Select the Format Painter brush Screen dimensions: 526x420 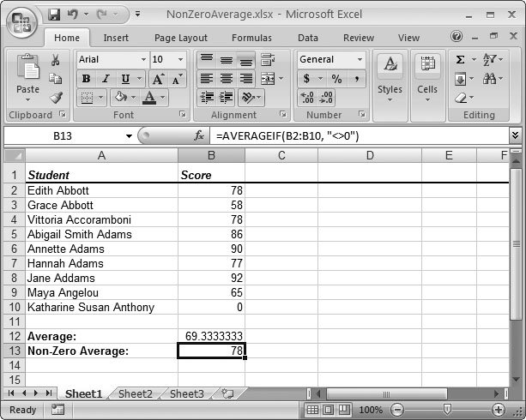pyautogui.click(x=56, y=98)
